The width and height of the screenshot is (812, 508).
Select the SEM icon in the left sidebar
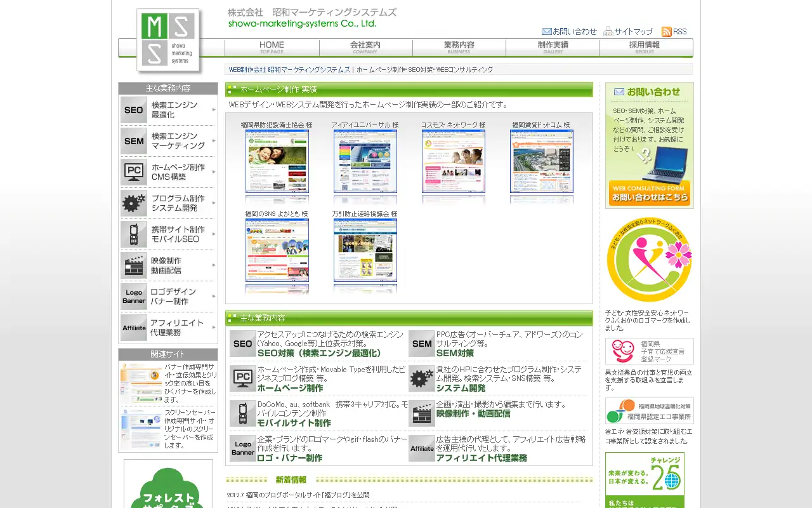click(x=134, y=141)
